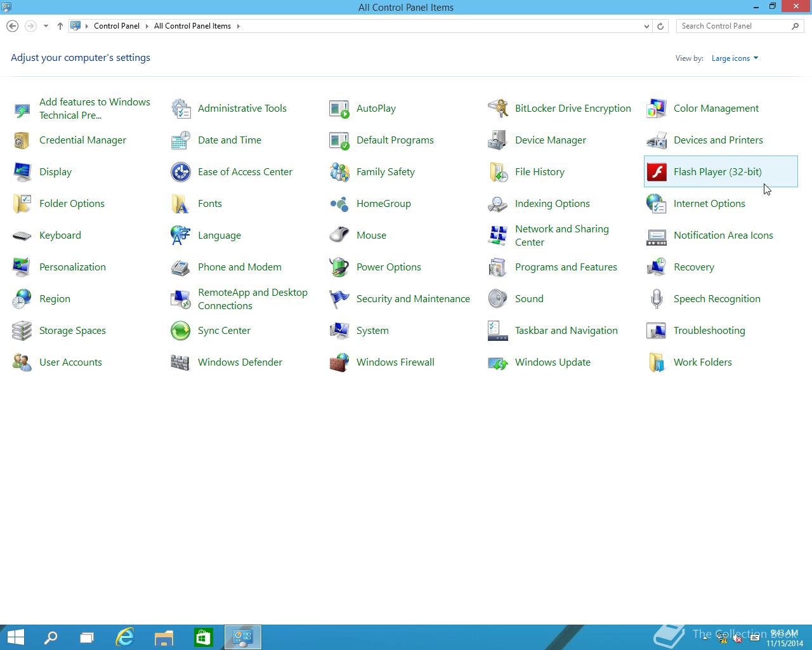Open the Flash Player (32-bit) icon
The width and height of the screenshot is (812, 650).
[x=657, y=172]
